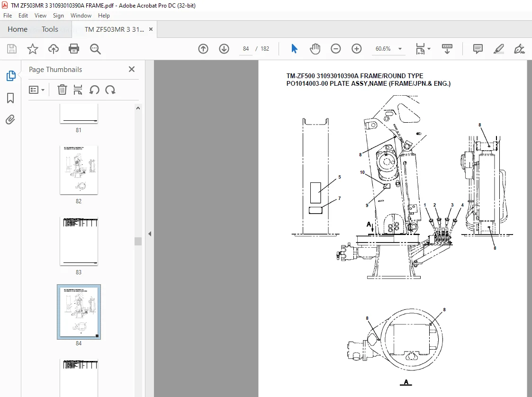Screen dimensions: 532x397
Task: Add document to starred favorites
Action: [33, 49]
